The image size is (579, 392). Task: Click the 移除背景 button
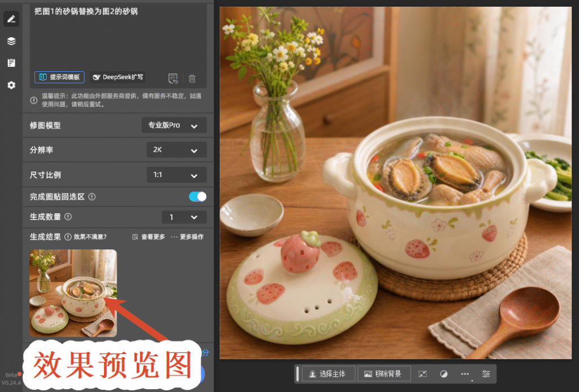click(x=384, y=374)
